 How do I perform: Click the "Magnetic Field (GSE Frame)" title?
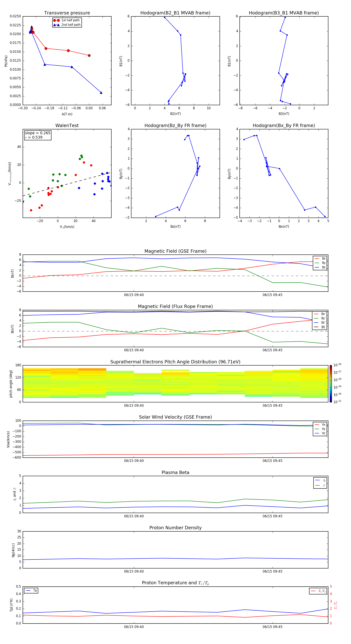[175, 251]
